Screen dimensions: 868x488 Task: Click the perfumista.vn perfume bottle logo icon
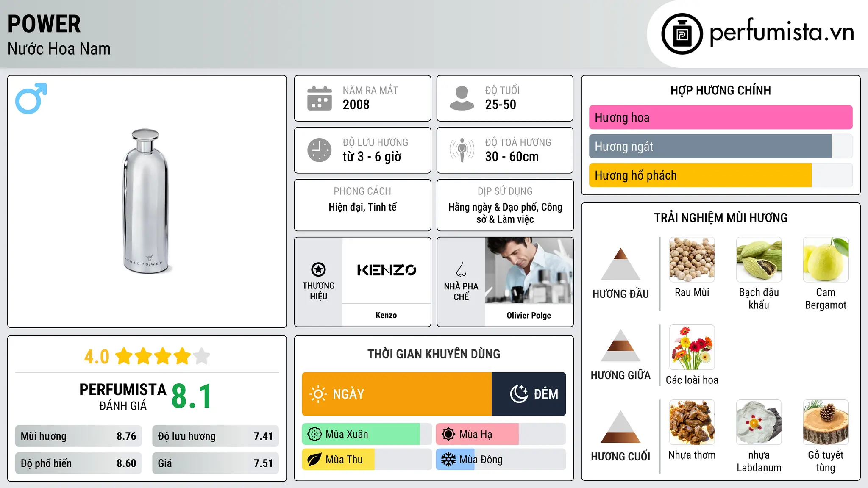682,34
